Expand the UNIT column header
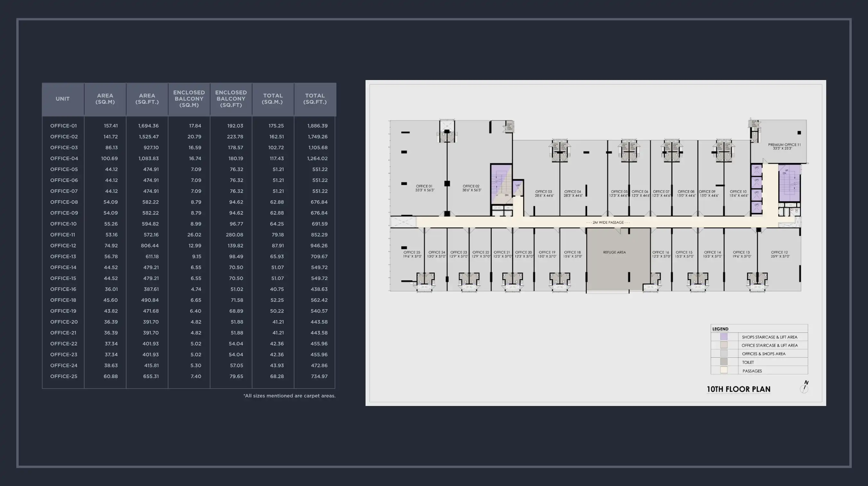This screenshot has height=486, width=868. click(63, 99)
